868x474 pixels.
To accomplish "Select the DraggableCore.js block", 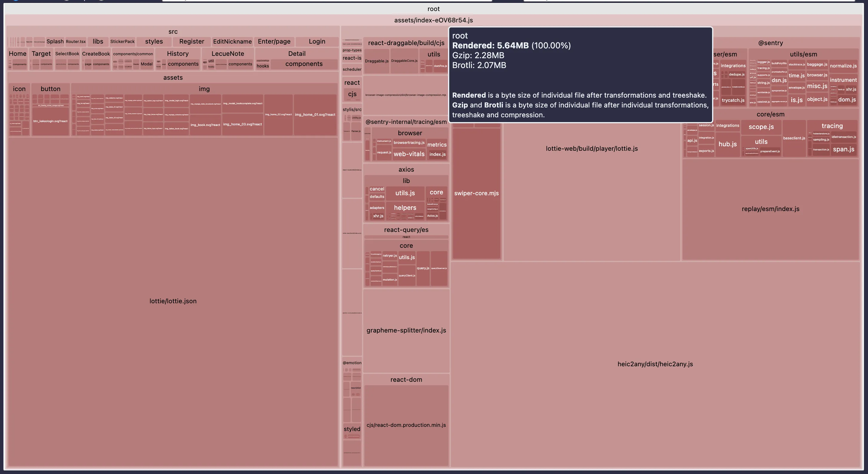I will pyautogui.click(x=404, y=61).
